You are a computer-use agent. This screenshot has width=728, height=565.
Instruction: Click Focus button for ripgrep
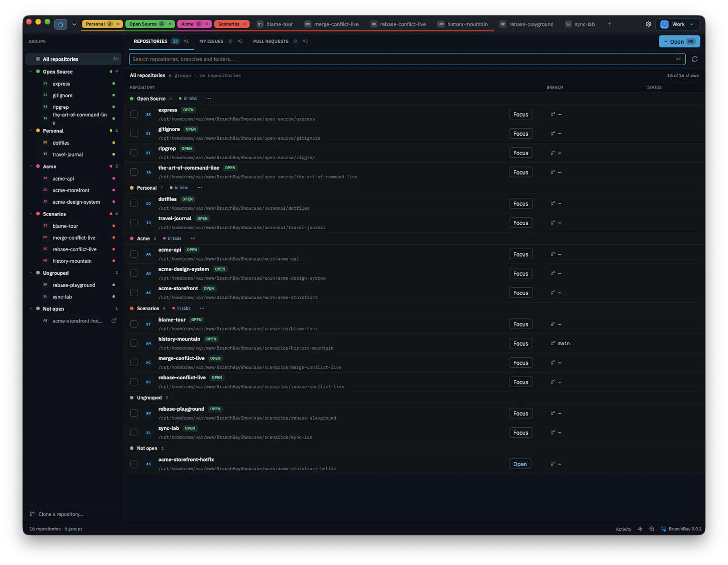click(521, 153)
